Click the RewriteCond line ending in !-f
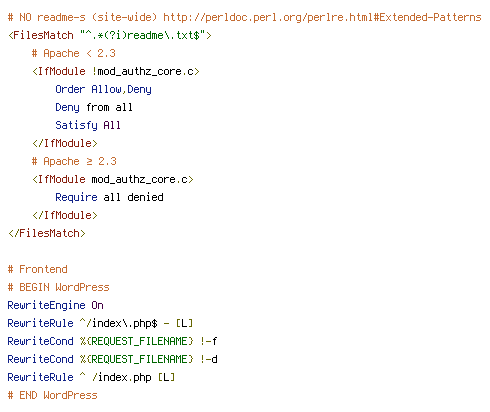The width and height of the screenshot is (490, 412). pyautogui.click(x=112, y=341)
